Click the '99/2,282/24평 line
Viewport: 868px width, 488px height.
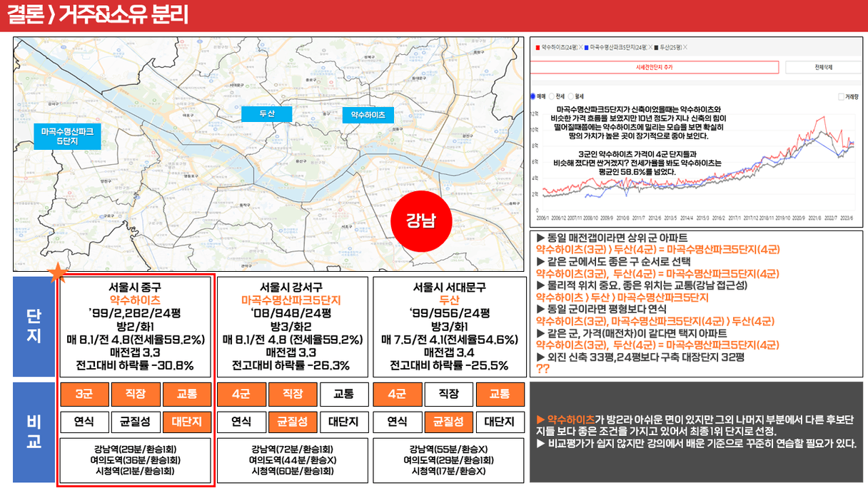[135, 313]
